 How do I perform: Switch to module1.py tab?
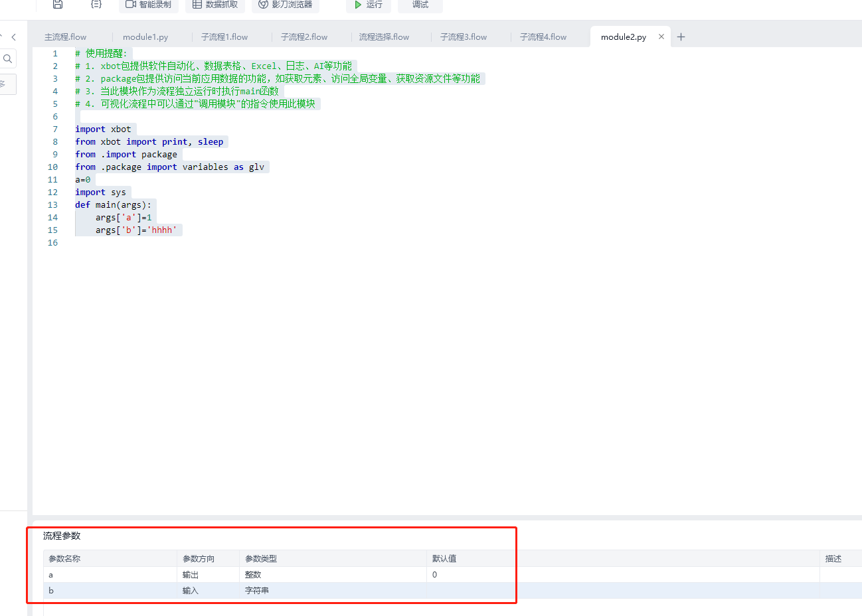pyautogui.click(x=145, y=37)
